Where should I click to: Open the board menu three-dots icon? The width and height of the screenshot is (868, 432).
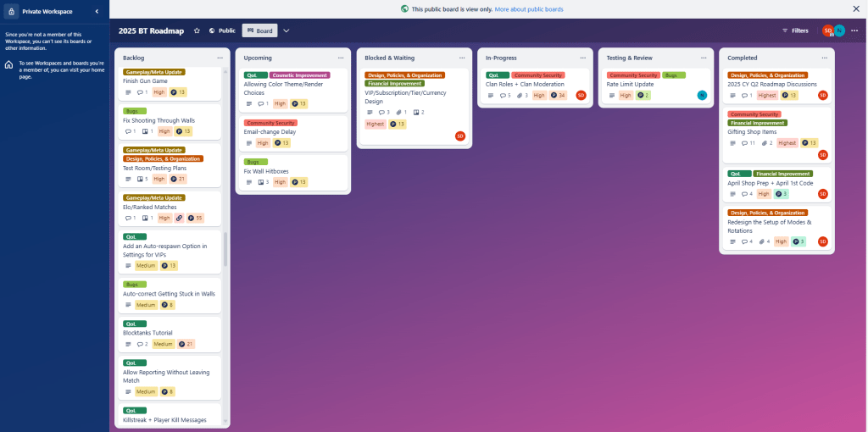point(854,30)
